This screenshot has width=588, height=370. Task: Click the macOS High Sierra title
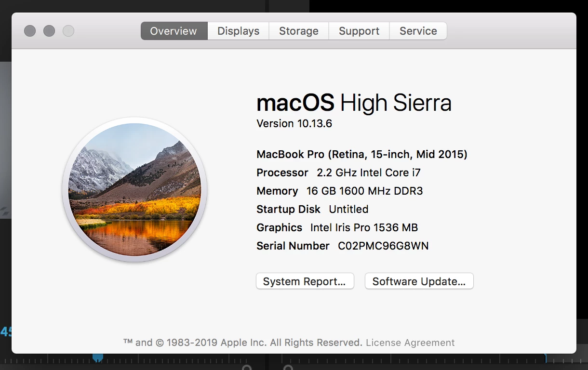pyautogui.click(x=354, y=103)
